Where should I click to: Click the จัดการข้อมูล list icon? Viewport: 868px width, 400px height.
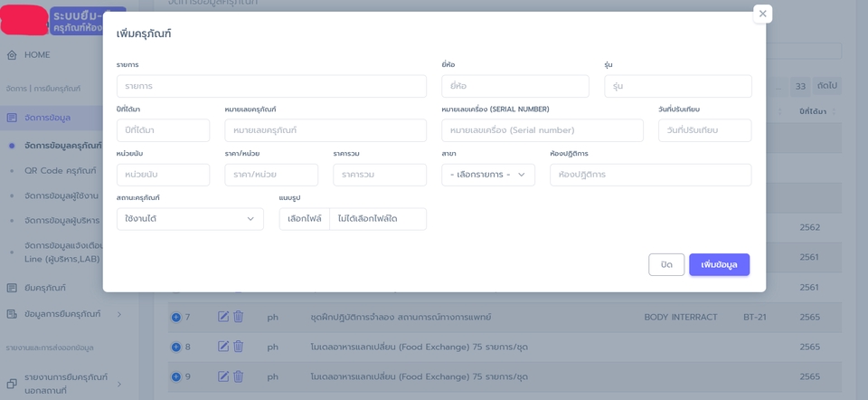coord(12,118)
